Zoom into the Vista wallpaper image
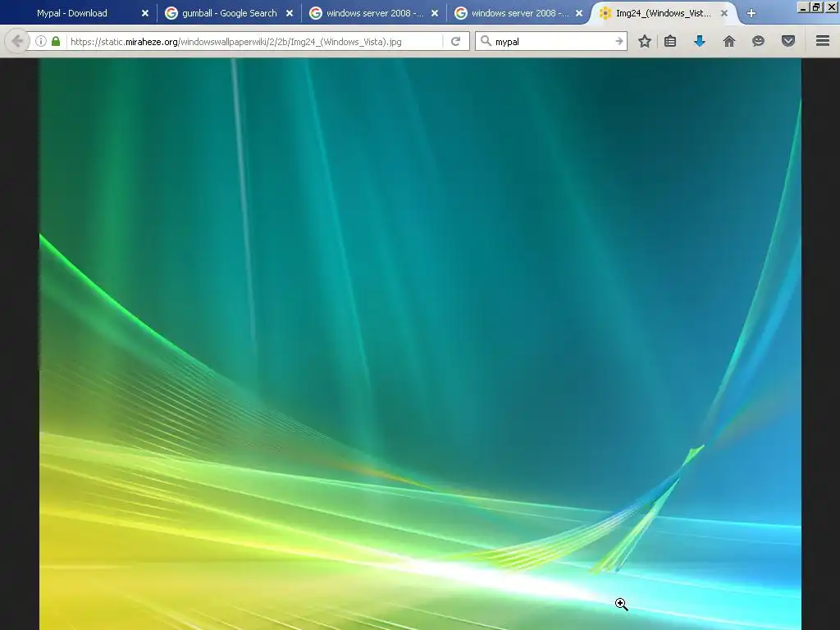This screenshot has height=630, width=840. 420,344
